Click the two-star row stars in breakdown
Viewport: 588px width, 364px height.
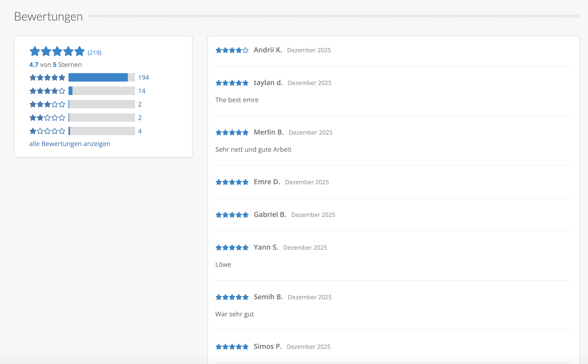(x=47, y=118)
